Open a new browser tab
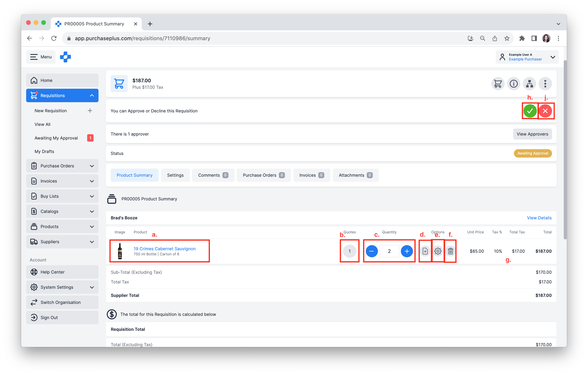 pos(150,24)
